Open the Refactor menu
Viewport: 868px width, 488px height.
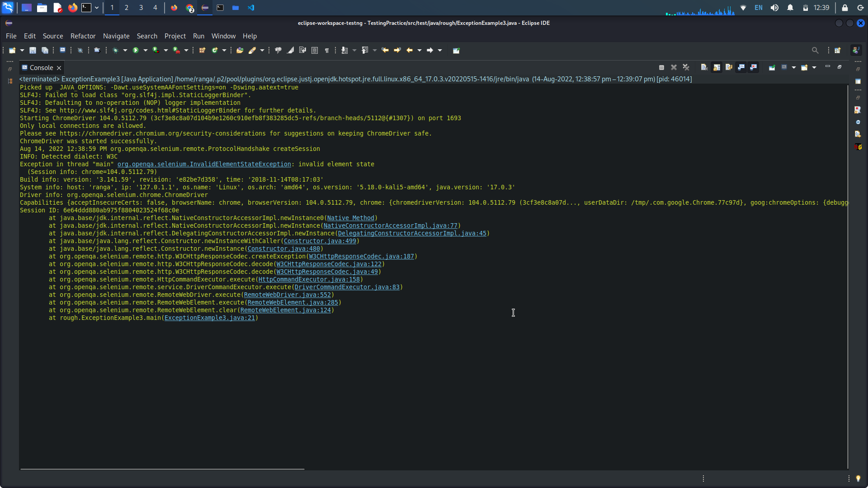pyautogui.click(x=83, y=36)
